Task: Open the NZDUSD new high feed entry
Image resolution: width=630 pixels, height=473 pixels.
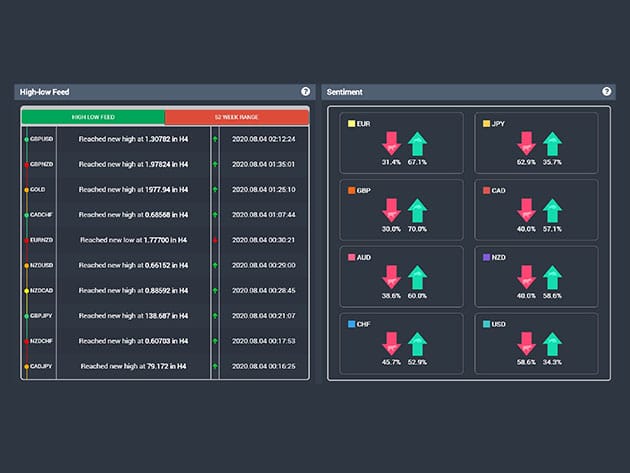Action: [132, 265]
